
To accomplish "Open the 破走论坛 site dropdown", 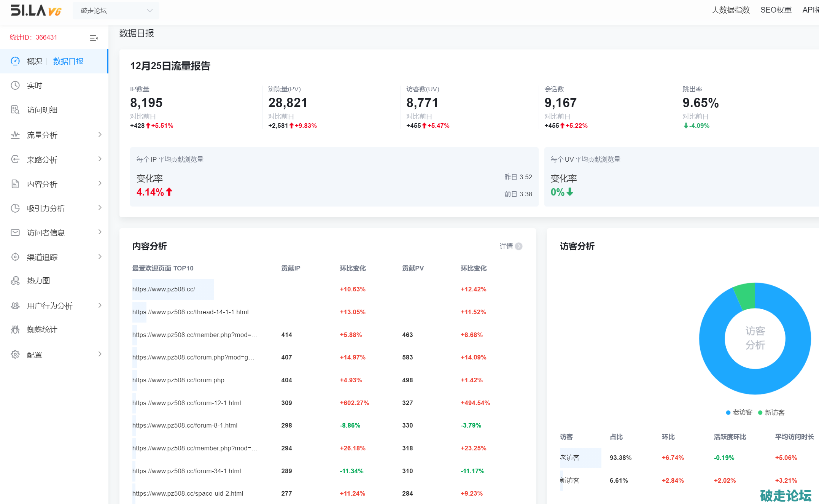I will [116, 11].
